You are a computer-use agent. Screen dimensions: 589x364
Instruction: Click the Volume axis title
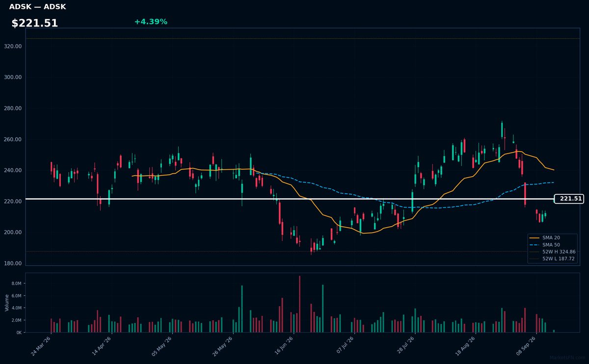(6, 303)
